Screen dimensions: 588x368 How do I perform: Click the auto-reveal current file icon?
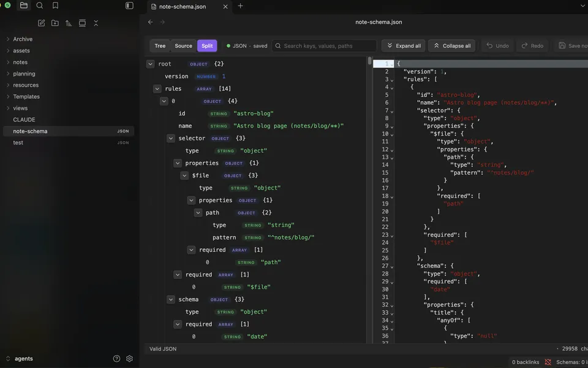pos(82,23)
